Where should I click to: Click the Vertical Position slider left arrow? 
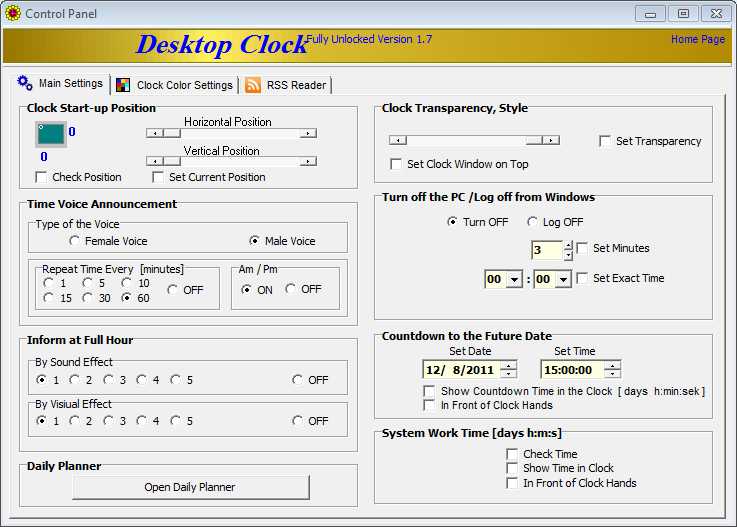point(155,161)
